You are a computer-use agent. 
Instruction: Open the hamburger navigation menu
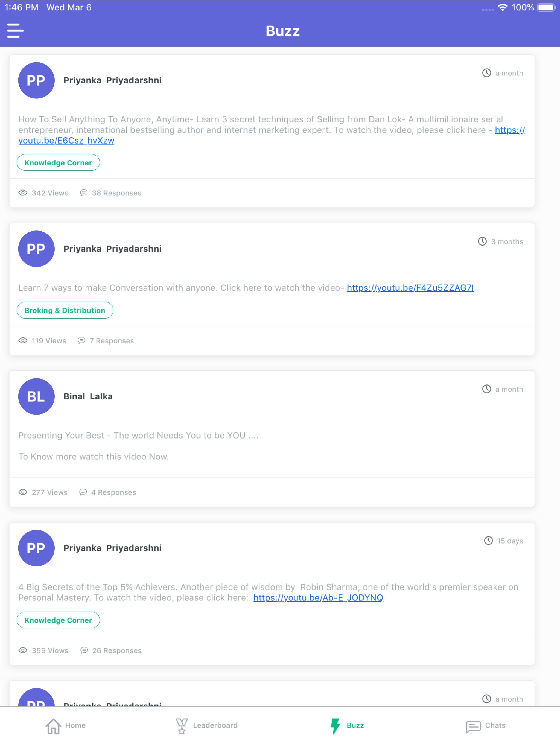tap(15, 31)
